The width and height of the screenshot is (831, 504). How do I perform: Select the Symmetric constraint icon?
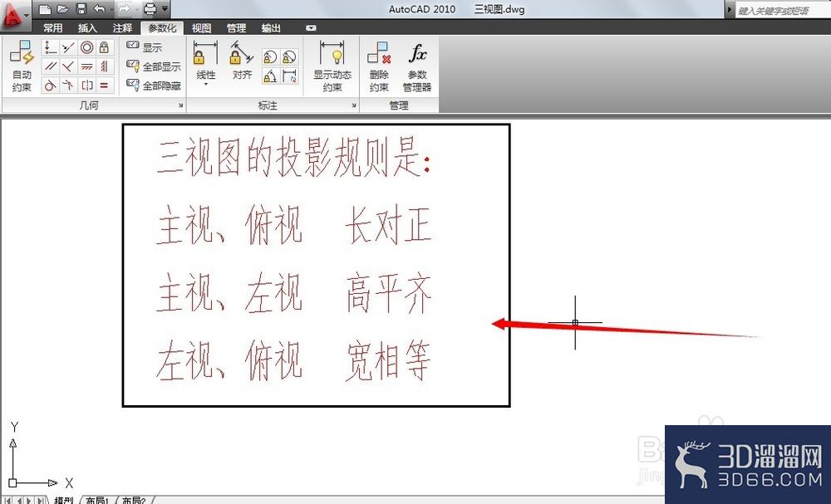[x=87, y=85]
